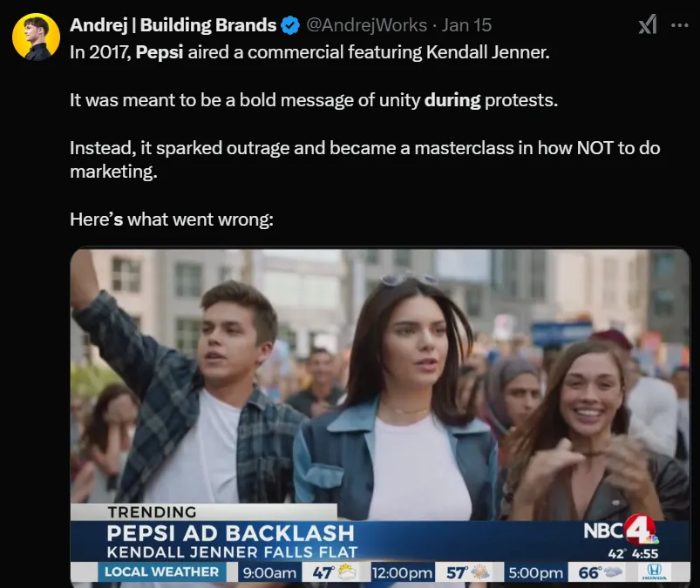Viewport: 700px width, 588px height.
Task: Open the @AndrejWorks handle link
Action: 367,25
